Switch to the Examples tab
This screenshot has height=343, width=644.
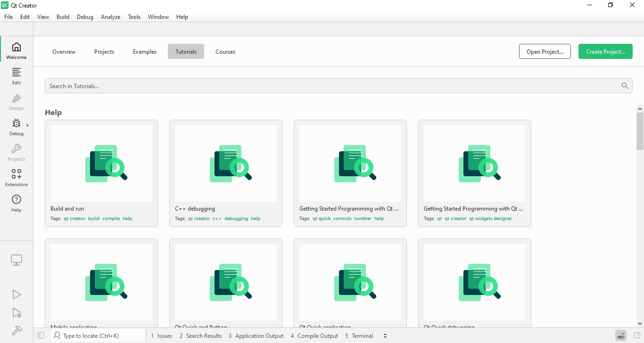coord(145,52)
